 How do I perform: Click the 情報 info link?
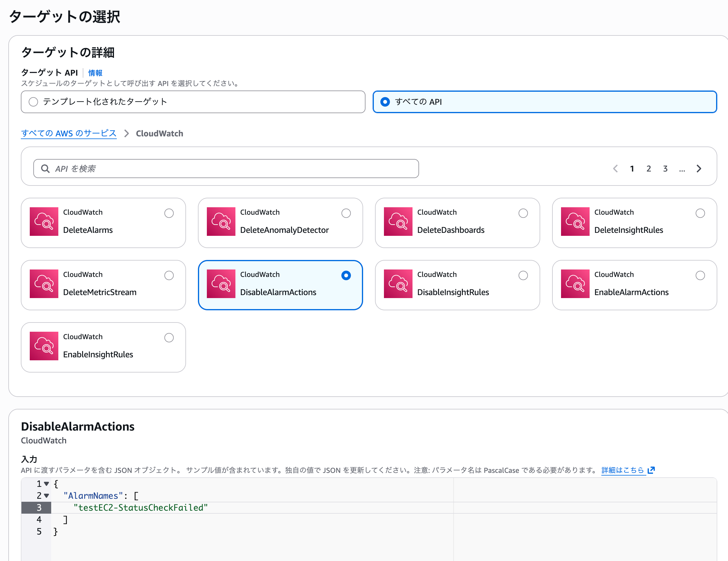[95, 73]
